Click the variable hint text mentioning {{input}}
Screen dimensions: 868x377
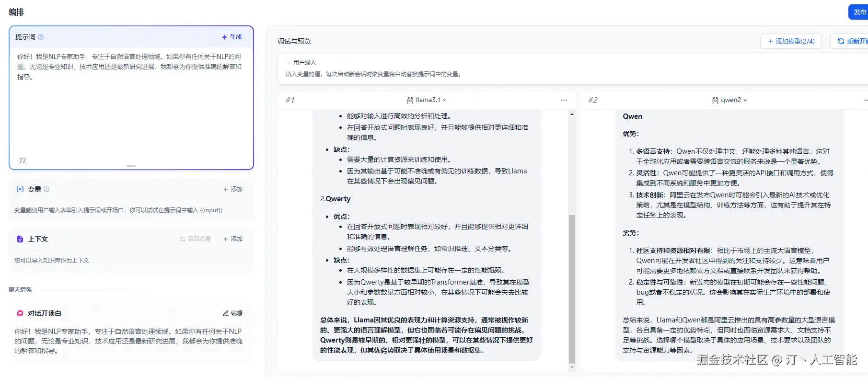coord(118,210)
